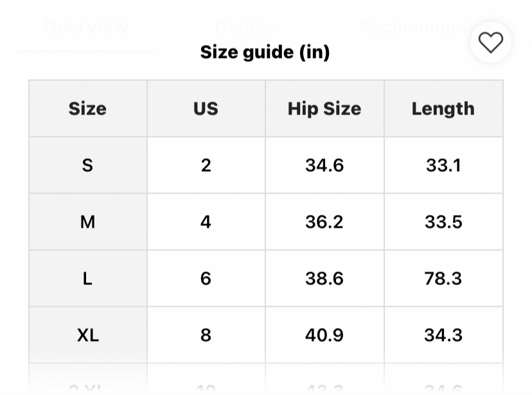Viewport: 532px width, 395px height.
Task: Tap the XL size row label
Action: (x=87, y=335)
